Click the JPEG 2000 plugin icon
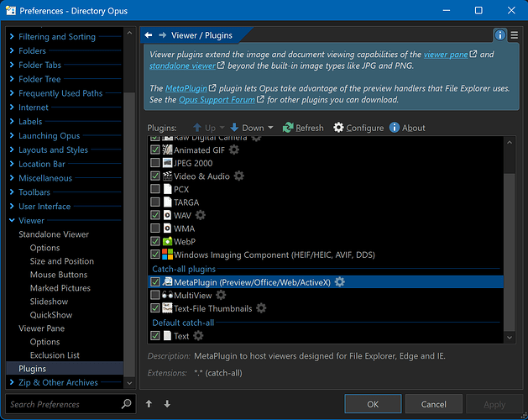Screen dimensions: 528x420 (167, 163)
